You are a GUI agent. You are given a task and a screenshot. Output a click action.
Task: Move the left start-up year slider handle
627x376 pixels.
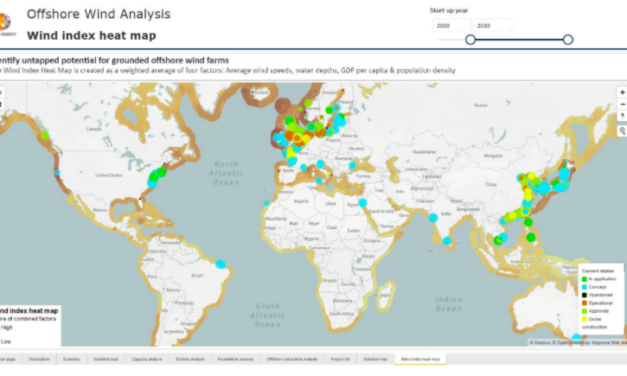click(x=470, y=40)
